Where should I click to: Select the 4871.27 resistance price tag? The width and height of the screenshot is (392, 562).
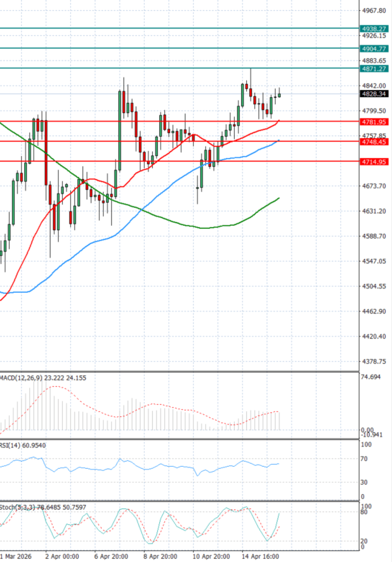click(374, 69)
